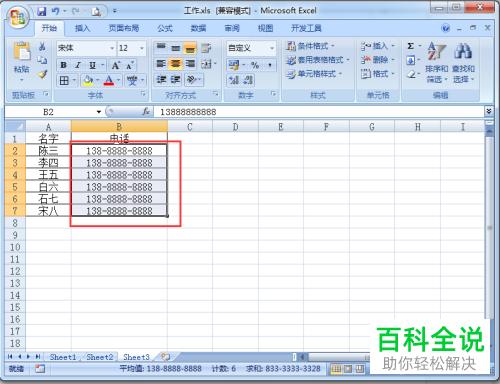Toggle italic formatting
Image resolution: width=500 pixels, height=384 pixels.
click(x=78, y=65)
